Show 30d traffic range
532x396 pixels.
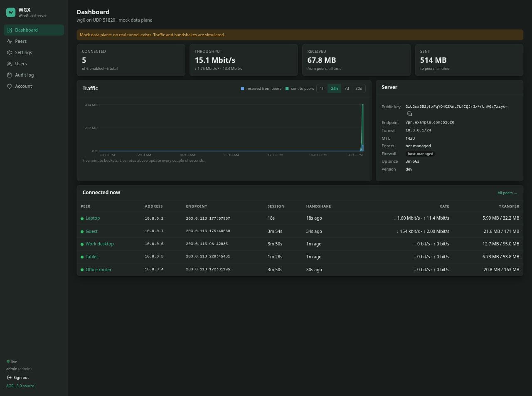click(x=359, y=88)
